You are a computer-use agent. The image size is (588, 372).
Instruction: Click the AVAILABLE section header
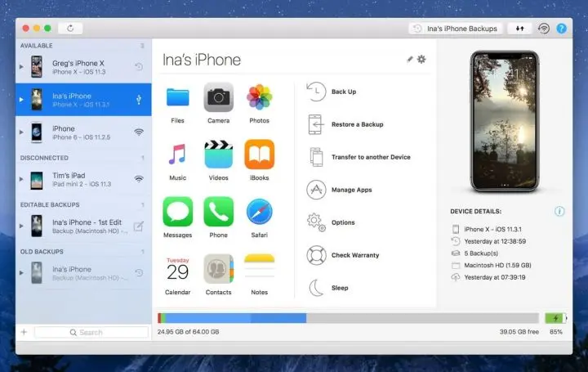tap(37, 46)
